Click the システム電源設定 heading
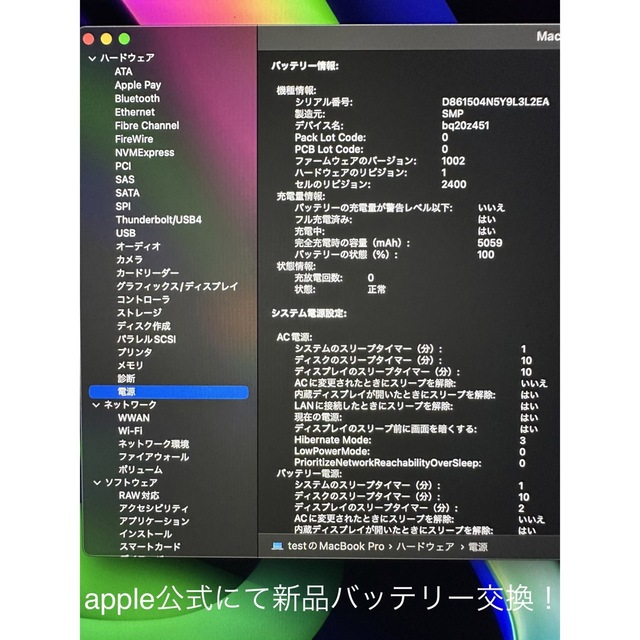Screen dimensions: 640x640 click(309, 313)
